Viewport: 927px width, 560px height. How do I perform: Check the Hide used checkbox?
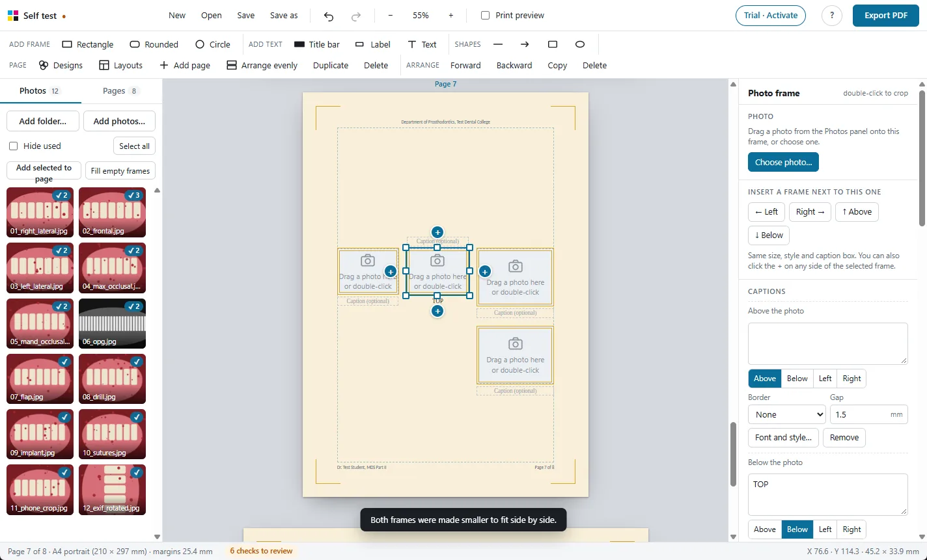tap(14, 146)
